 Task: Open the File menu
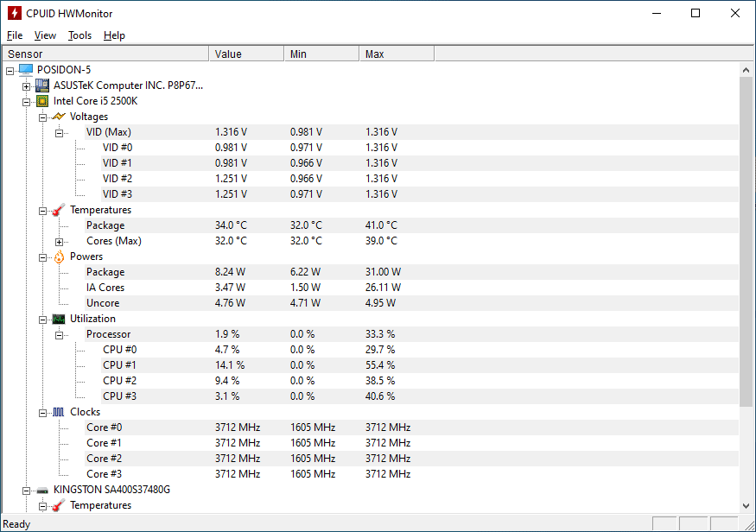tap(15, 35)
